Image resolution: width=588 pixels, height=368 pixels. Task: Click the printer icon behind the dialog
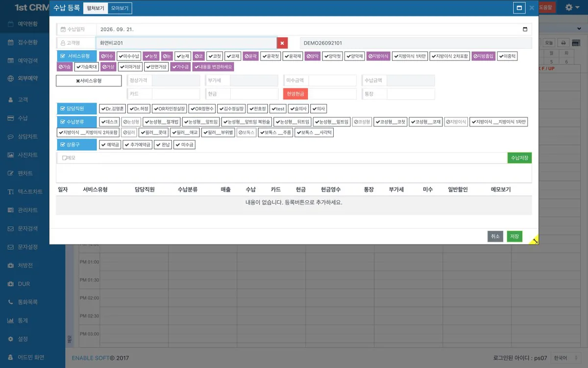tap(563, 43)
